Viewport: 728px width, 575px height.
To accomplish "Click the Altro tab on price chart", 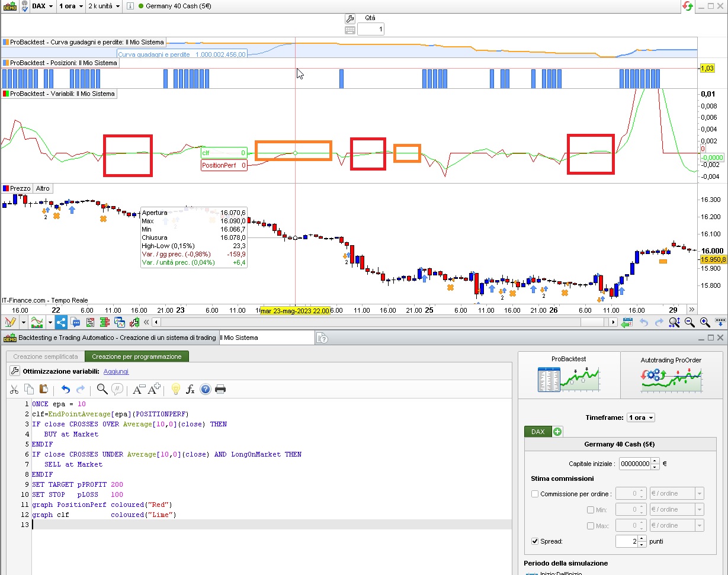I will [x=43, y=188].
